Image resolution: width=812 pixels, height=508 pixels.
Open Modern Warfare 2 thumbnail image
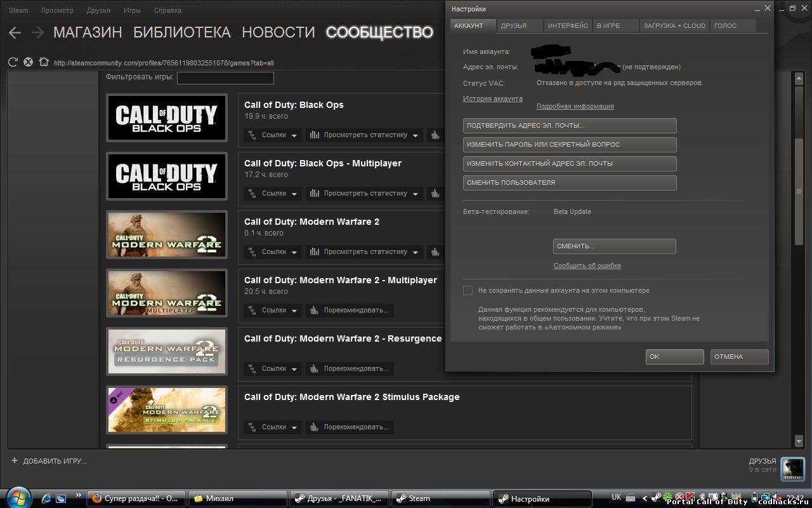point(167,234)
